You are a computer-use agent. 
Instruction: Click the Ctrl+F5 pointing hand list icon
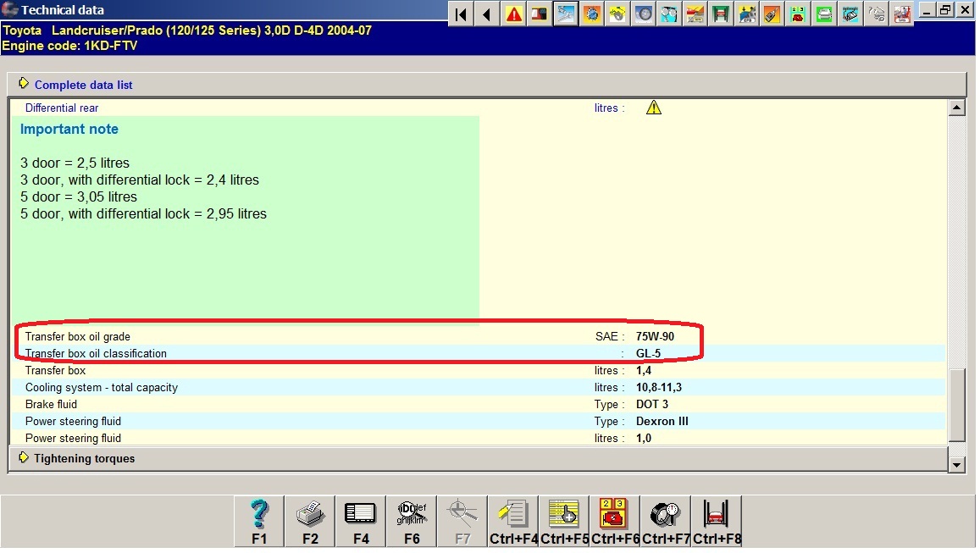[x=564, y=520]
